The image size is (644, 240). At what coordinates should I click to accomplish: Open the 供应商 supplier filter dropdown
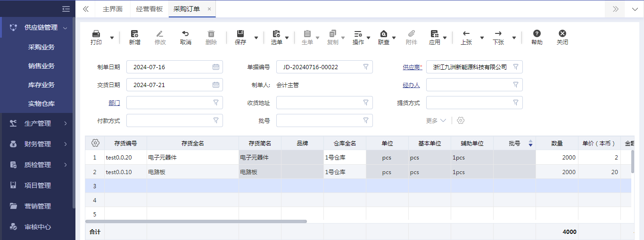coord(515,67)
